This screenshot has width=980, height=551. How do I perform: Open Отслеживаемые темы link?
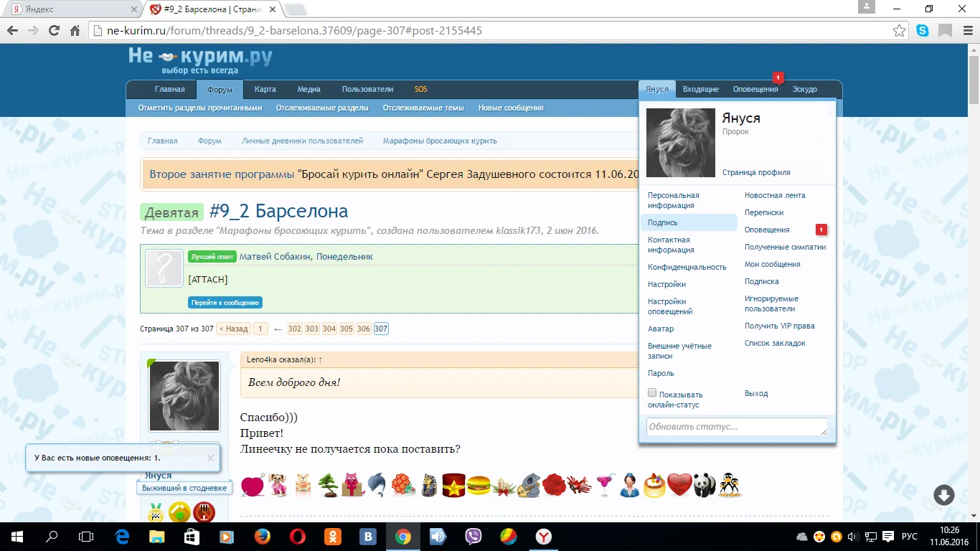(423, 108)
